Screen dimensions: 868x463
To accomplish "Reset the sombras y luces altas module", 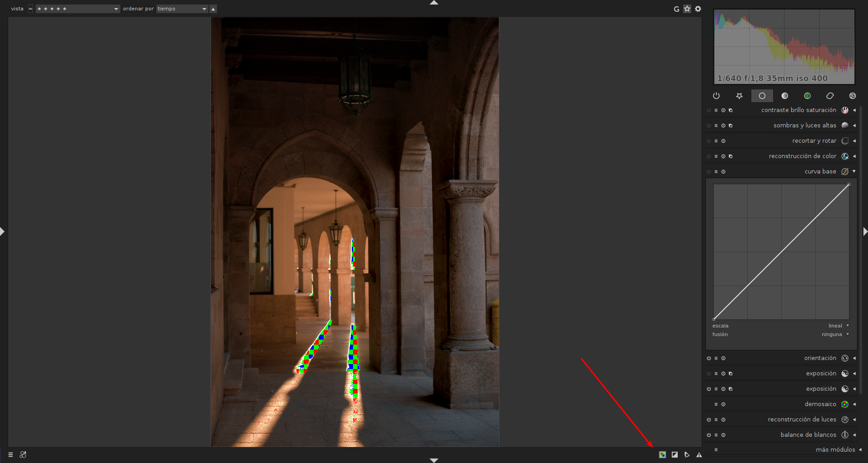I will click(x=723, y=126).
